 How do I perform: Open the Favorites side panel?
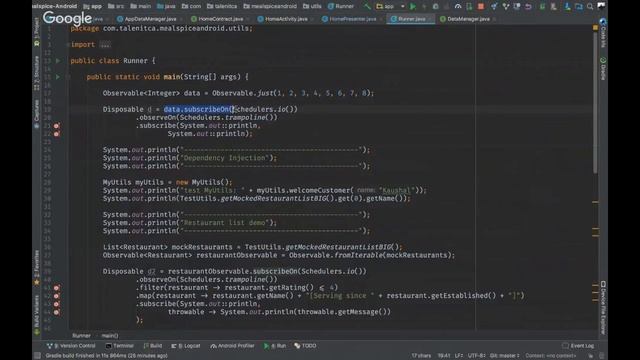(37, 268)
